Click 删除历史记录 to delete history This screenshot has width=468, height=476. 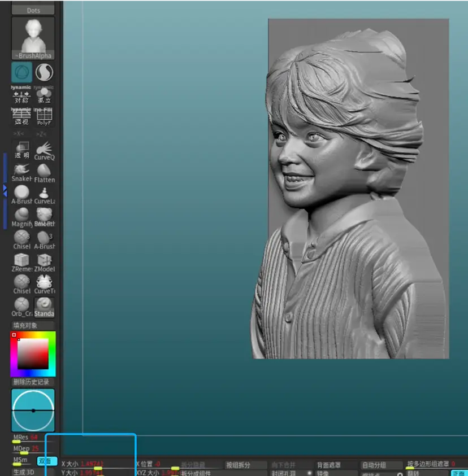tap(33, 382)
